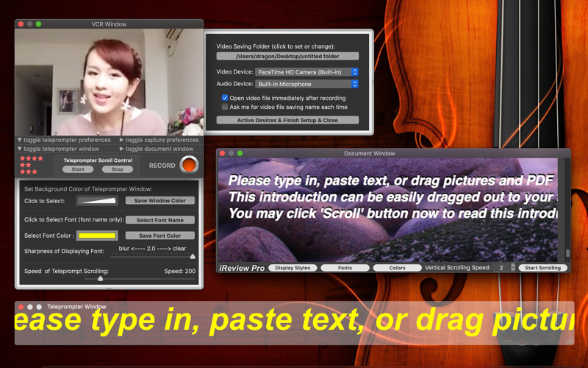Click the video saving folder path field
Viewport: 588px width, 368px height.
click(x=287, y=56)
